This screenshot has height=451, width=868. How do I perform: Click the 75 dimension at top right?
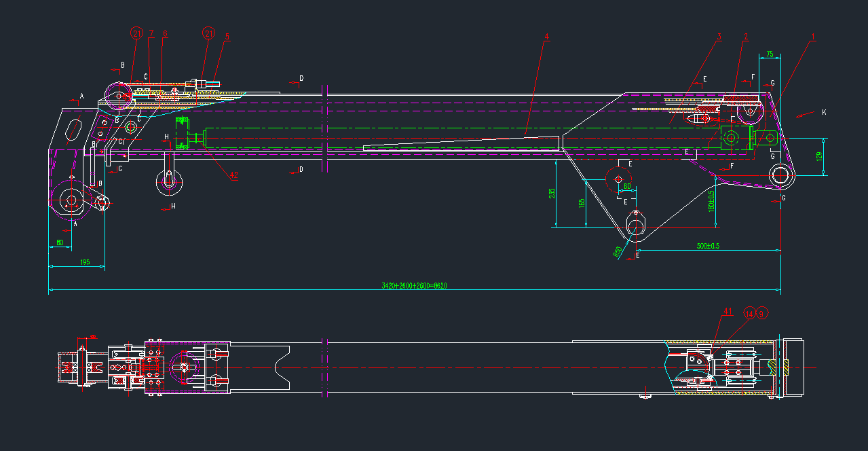point(770,54)
